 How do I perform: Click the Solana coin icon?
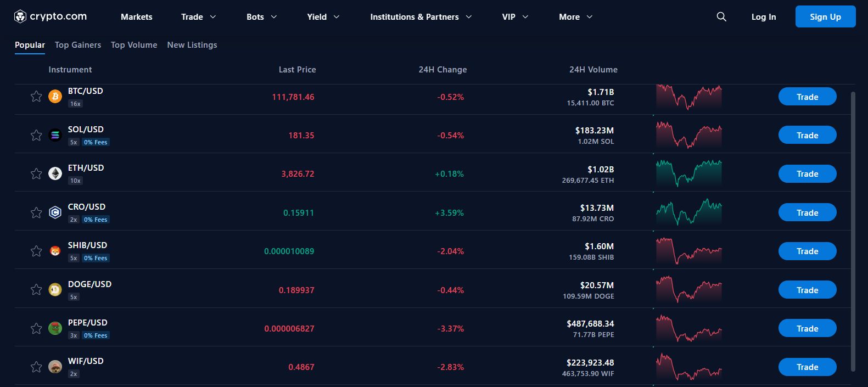coord(55,135)
